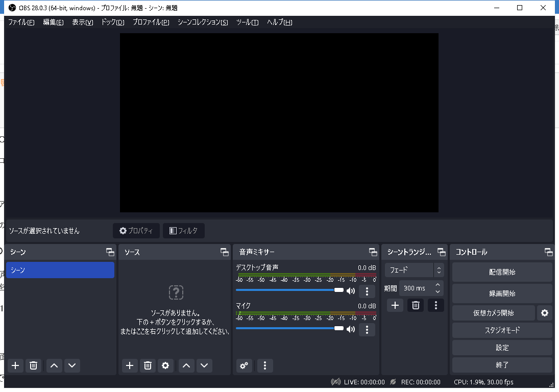Screen dimensions: 559x392
Task: Add a scene transition with plus icon
Action: point(395,305)
